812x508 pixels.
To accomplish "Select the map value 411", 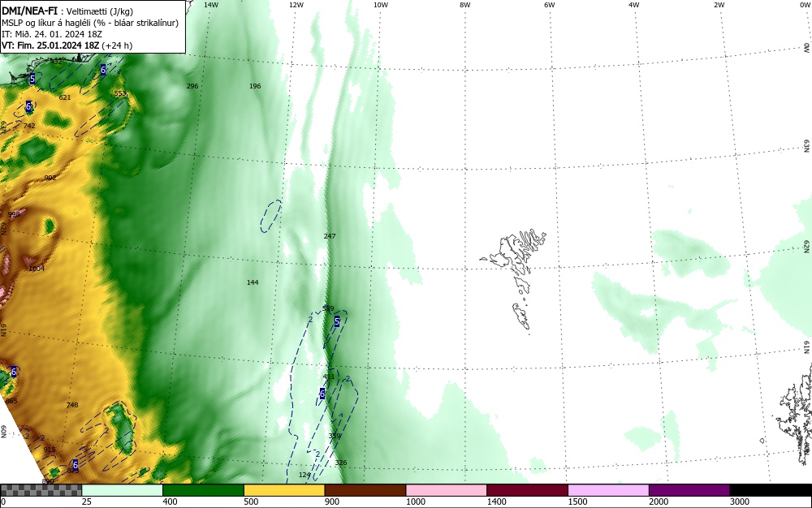I will click(x=329, y=376).
